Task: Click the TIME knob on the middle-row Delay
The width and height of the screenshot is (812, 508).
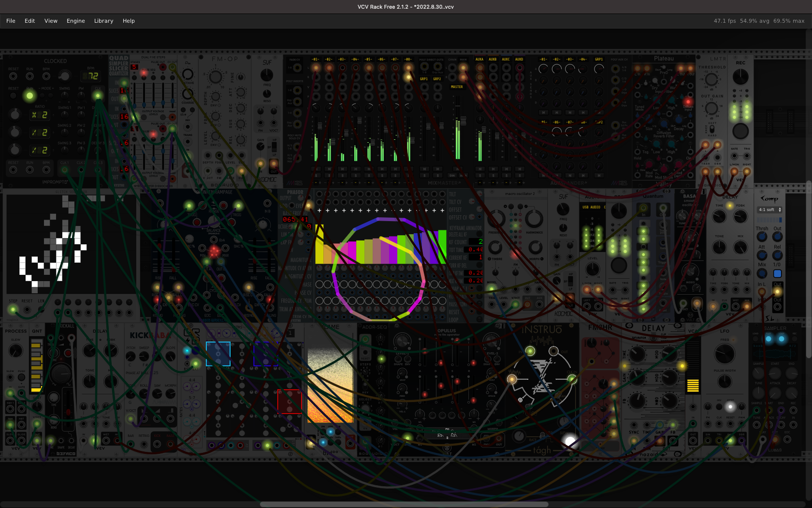Action: pos(719,216)
